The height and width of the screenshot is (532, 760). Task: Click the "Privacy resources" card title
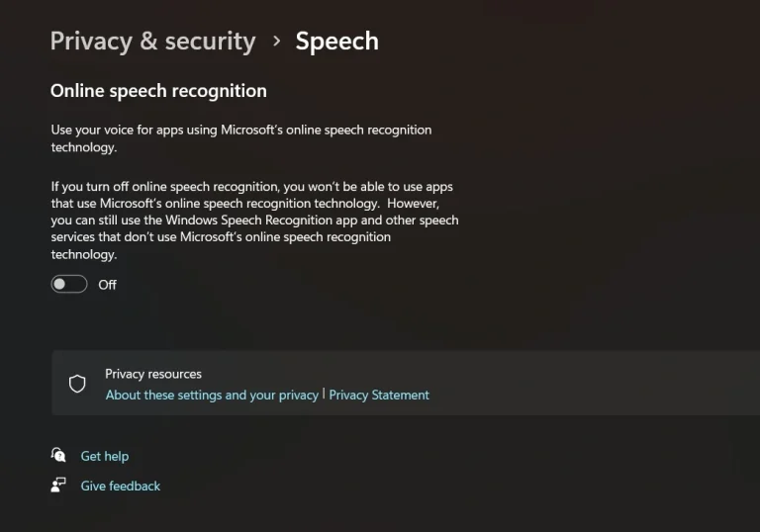153,374
